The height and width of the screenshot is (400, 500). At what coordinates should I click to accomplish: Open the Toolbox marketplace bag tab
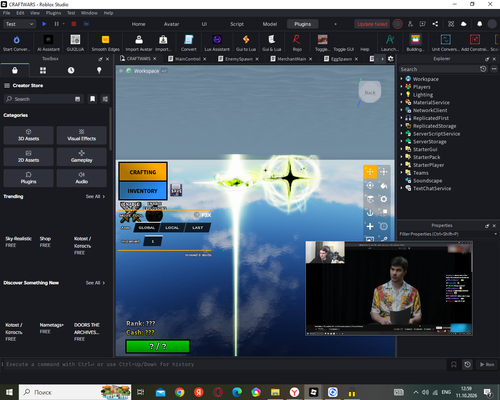coord(15,70)
